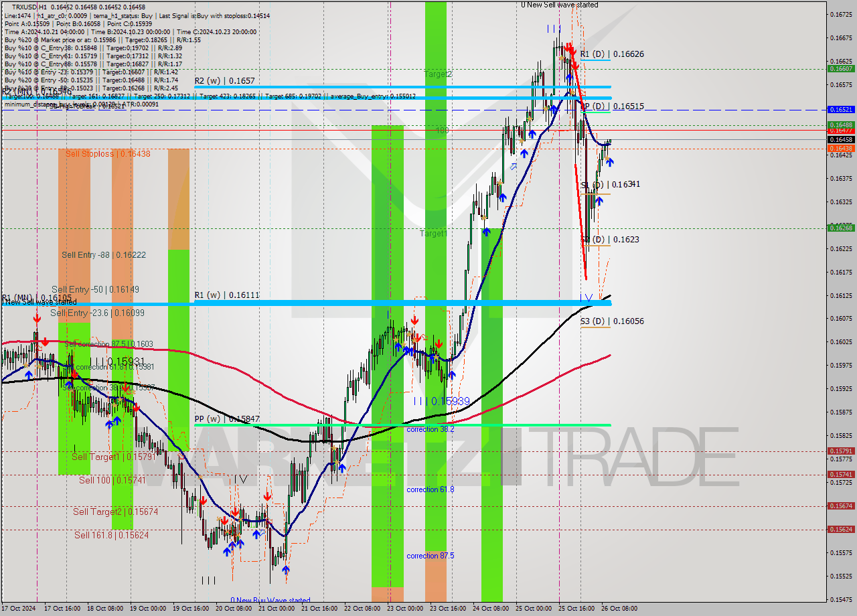
Task: Click '0 New Buy Wave started' text at bottom
Action: point(270,601)
